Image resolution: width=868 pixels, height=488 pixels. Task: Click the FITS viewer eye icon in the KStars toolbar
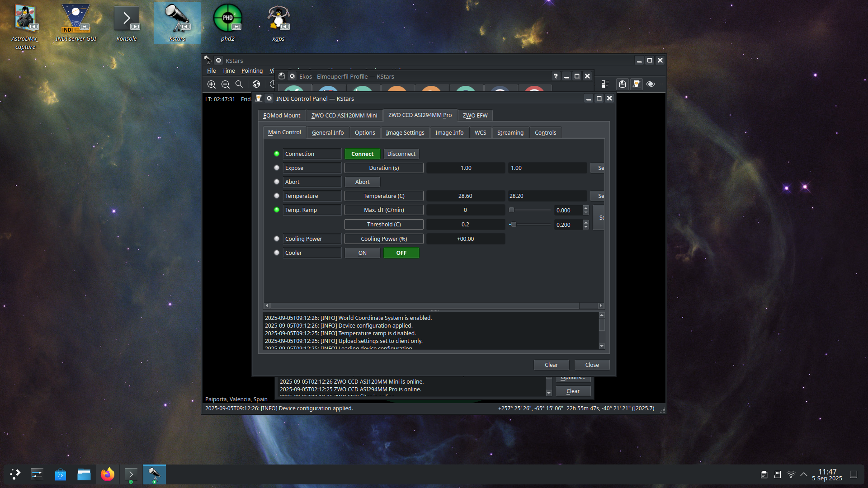[651, 84]
